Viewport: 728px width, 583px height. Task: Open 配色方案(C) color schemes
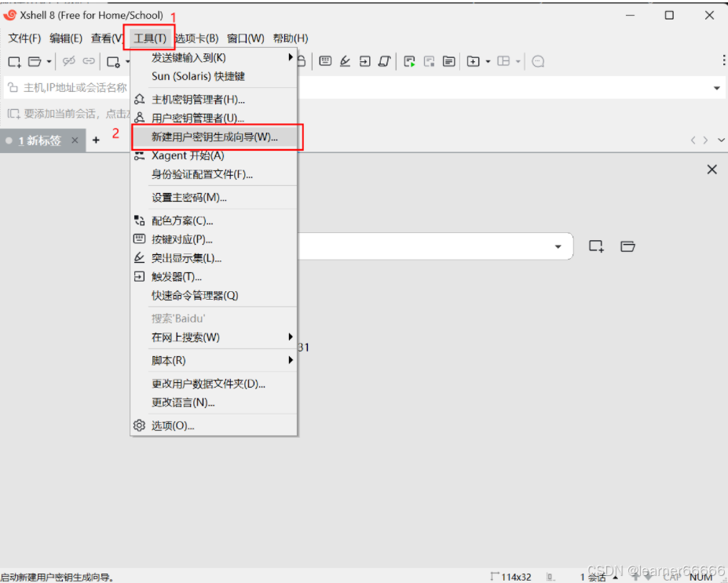click(x=214, y=220)
